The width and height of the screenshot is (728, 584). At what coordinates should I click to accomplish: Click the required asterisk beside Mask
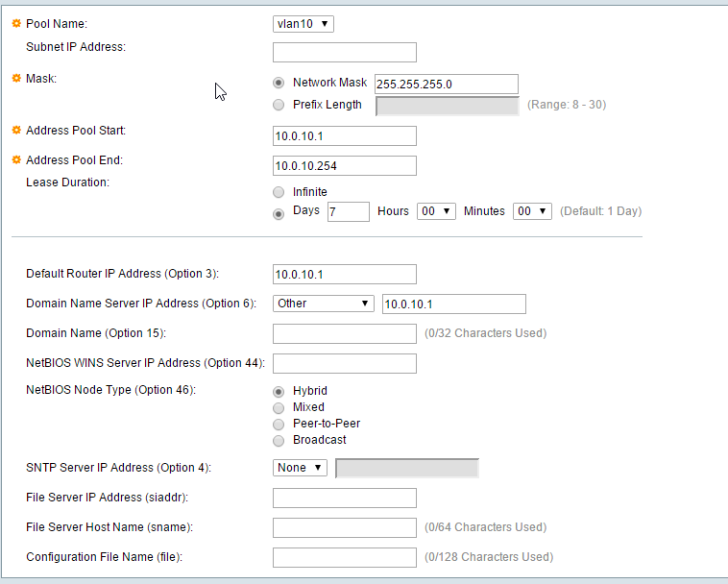point(16,78)
